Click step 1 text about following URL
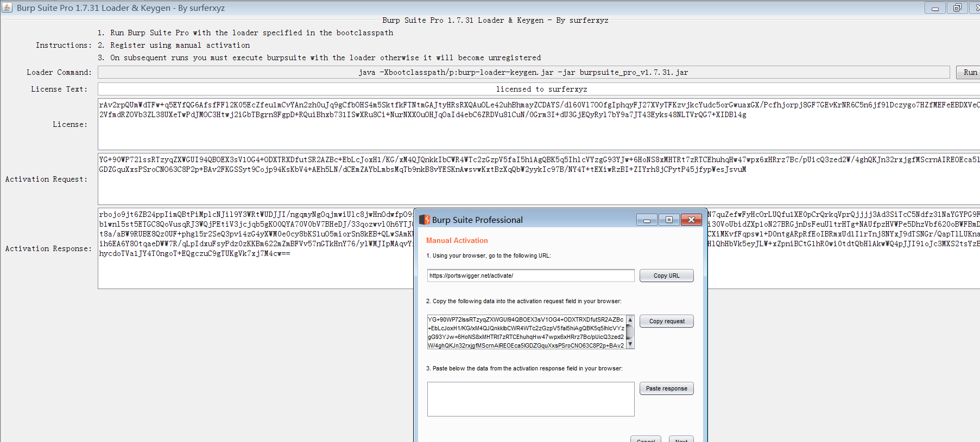The height and width of the screenshot is (442, 980). 488,255
